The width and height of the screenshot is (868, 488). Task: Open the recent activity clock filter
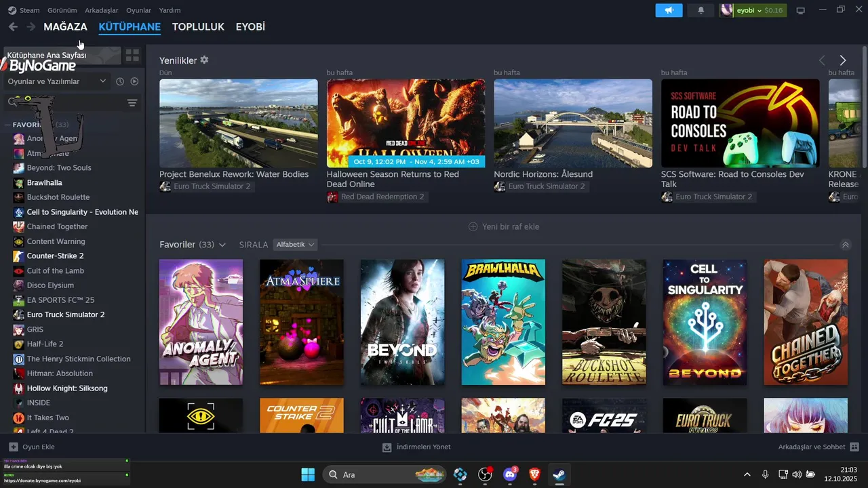point(120,81)
